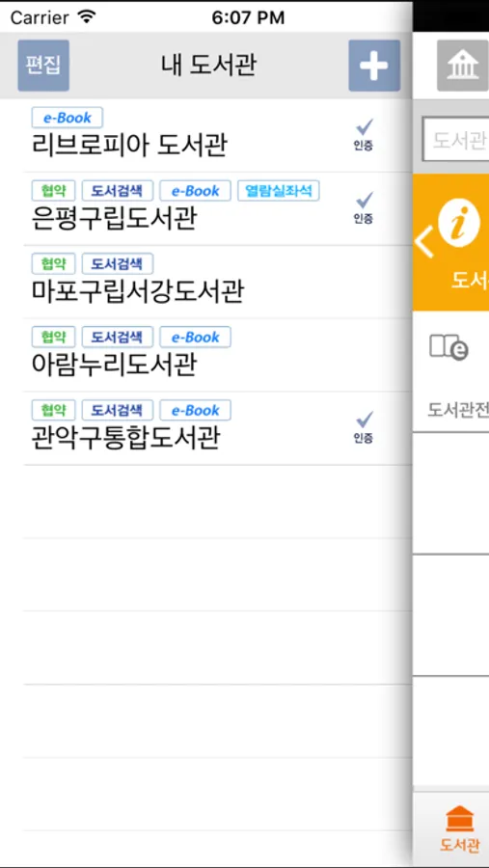Open 마포구립서강도서관 from the list
Screen dimensions: 489x868
[217, 282]
